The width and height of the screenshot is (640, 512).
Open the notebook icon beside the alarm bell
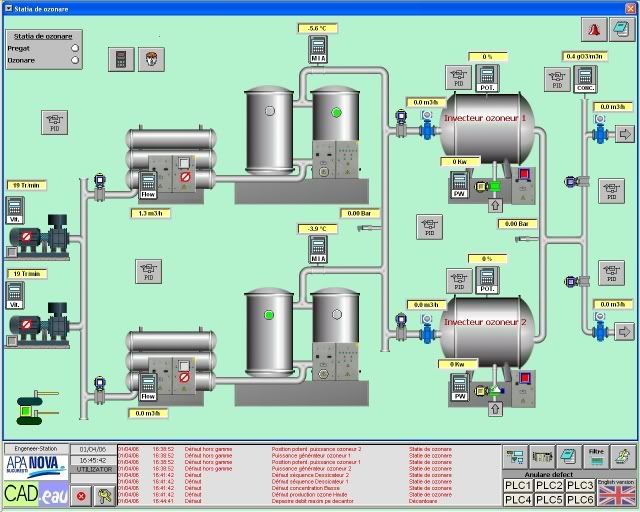click(x=622, y=29)
